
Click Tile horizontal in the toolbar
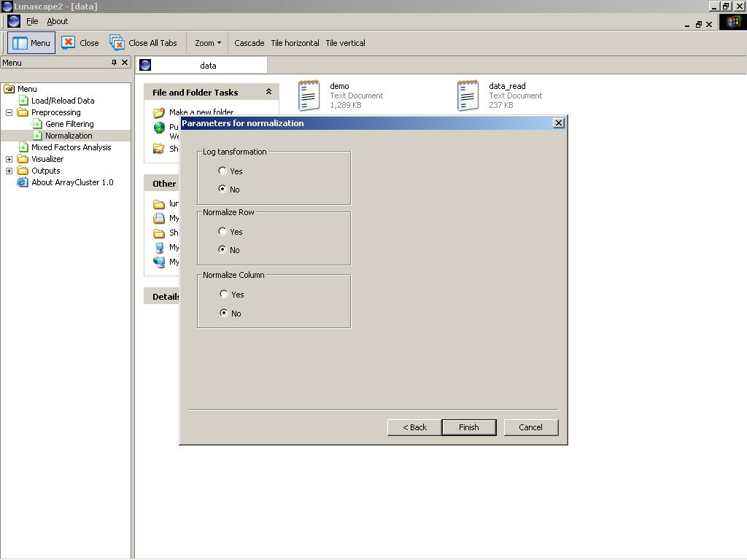[x=295, y=43]
